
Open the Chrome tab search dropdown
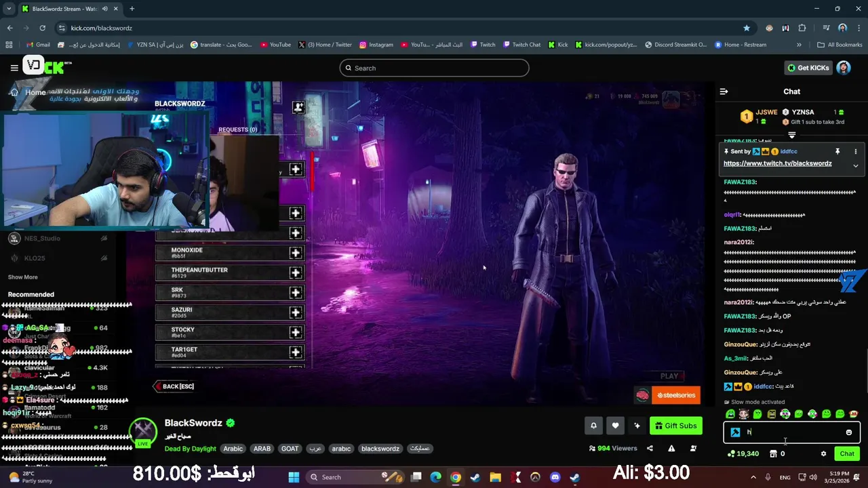(x=9, y=9)
